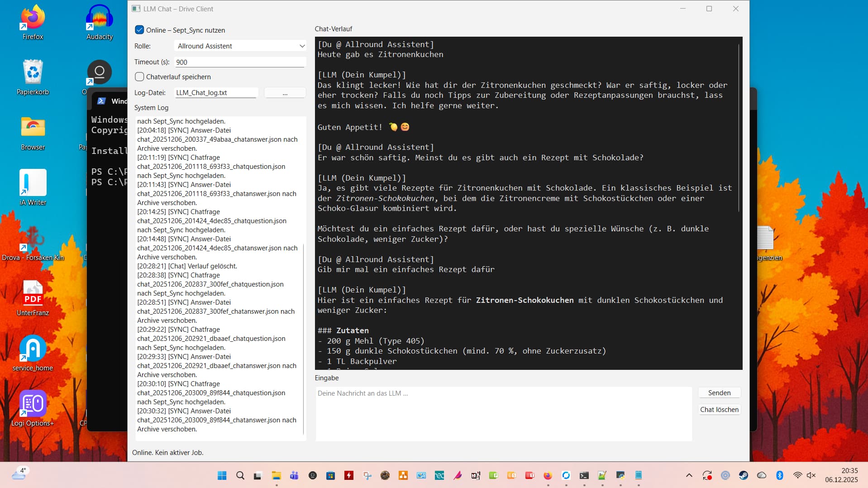Screen dimensions: 868x488
Task: Click into the Timeout seconds field
Action: [240, 62]
